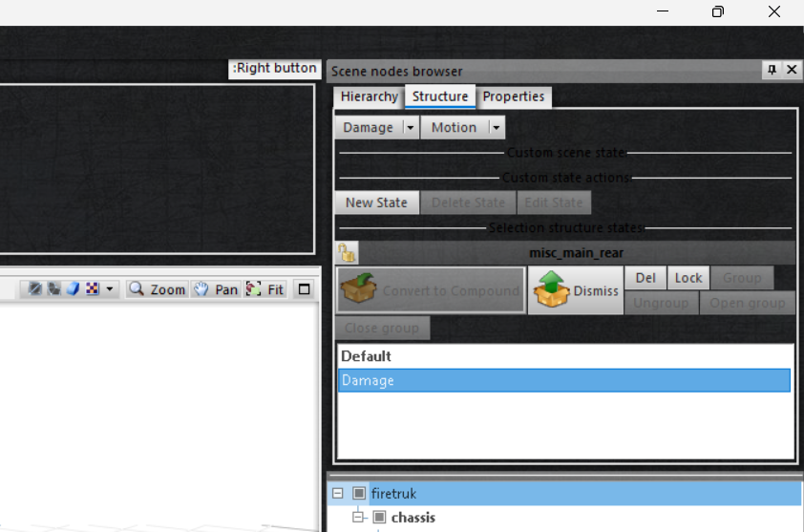Click the misc_main_rear selection header
The width and height of the screenshot is (804, 532).
click(577, 253)
